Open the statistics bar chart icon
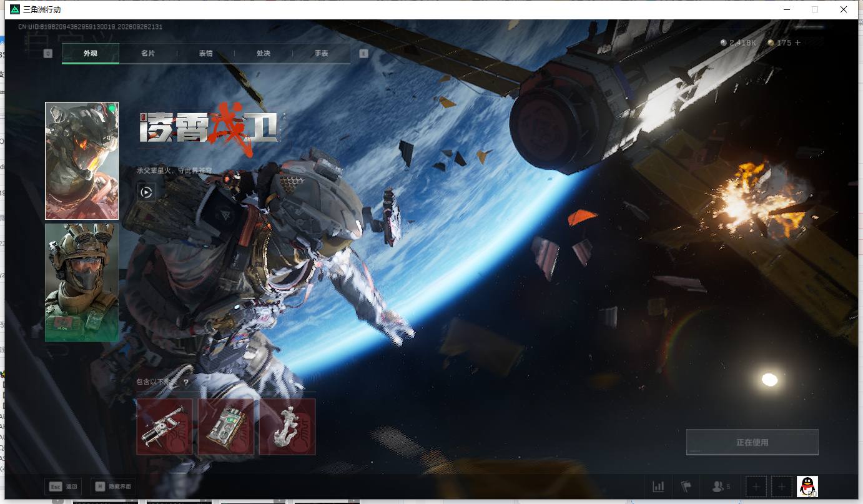 [658, 487]
